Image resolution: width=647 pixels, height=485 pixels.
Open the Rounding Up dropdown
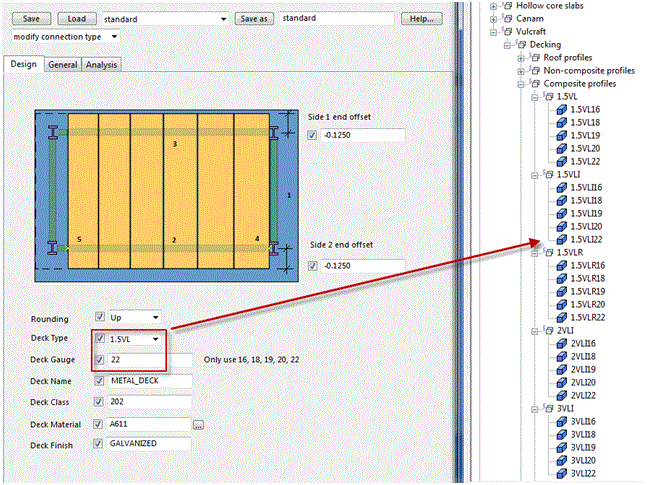pyautogui.click(x=155, y=317)
